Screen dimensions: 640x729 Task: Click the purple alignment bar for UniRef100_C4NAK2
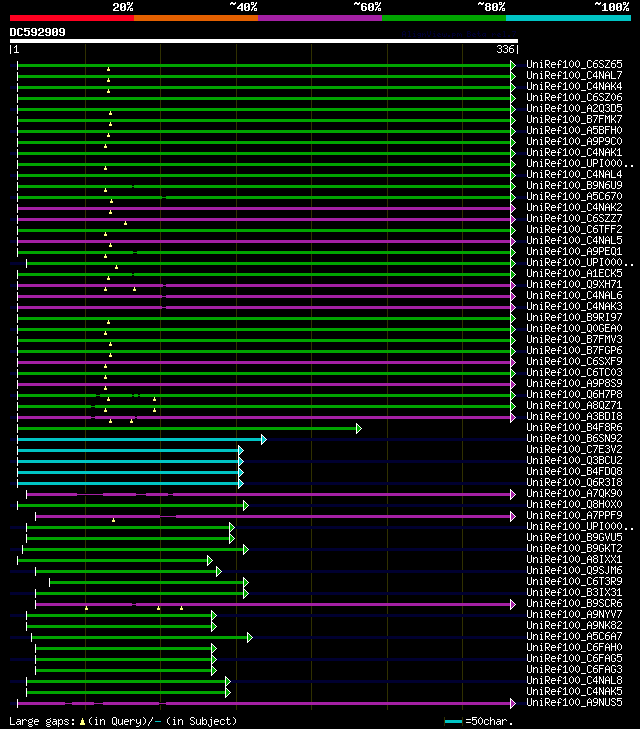click(x=264, y=208)
